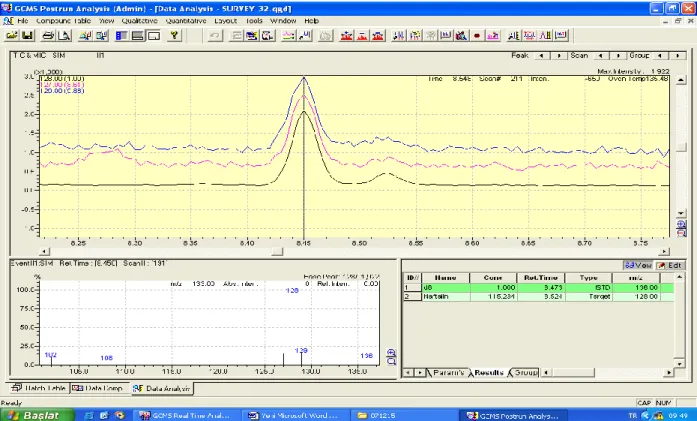Viewport: 697px width, 421px height.
Task: Switch to the Params tab
Action: coord(448,373)
